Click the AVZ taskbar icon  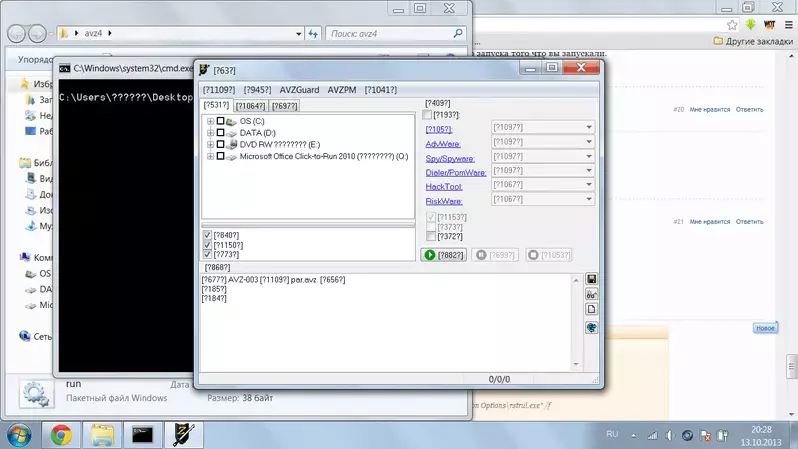click(183, 435)
